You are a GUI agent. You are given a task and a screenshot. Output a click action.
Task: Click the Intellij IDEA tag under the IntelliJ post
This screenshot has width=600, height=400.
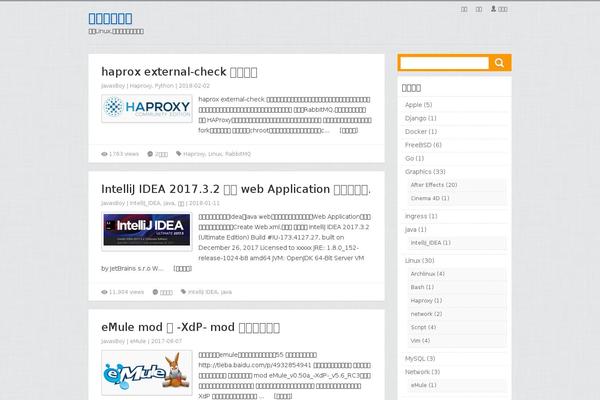[203, 292]
